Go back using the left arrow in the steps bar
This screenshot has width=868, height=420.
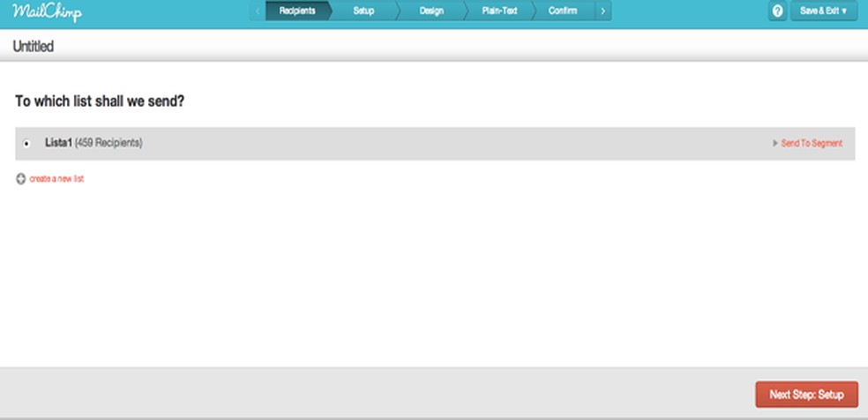point(258,11)
